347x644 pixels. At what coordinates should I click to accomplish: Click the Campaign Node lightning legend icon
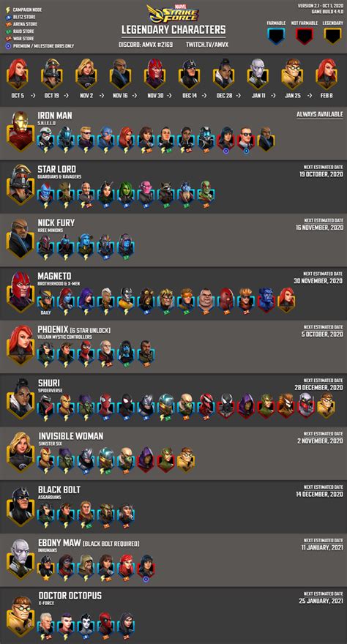[x=7, y=9]
